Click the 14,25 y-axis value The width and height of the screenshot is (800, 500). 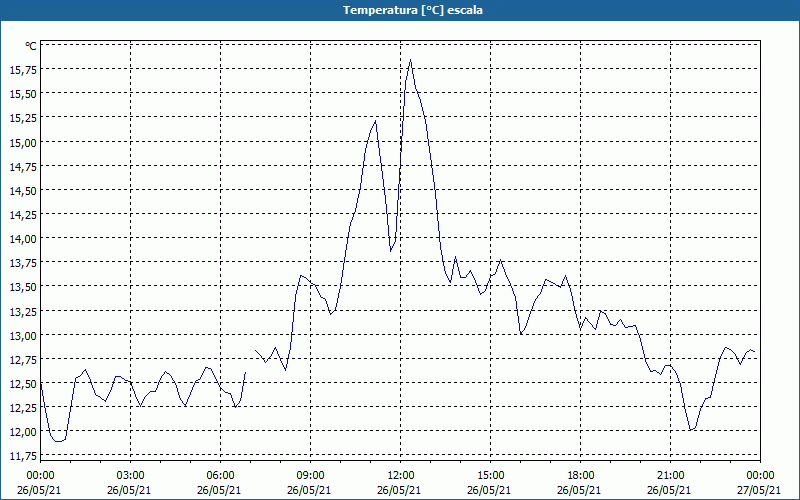coord(23,215)
